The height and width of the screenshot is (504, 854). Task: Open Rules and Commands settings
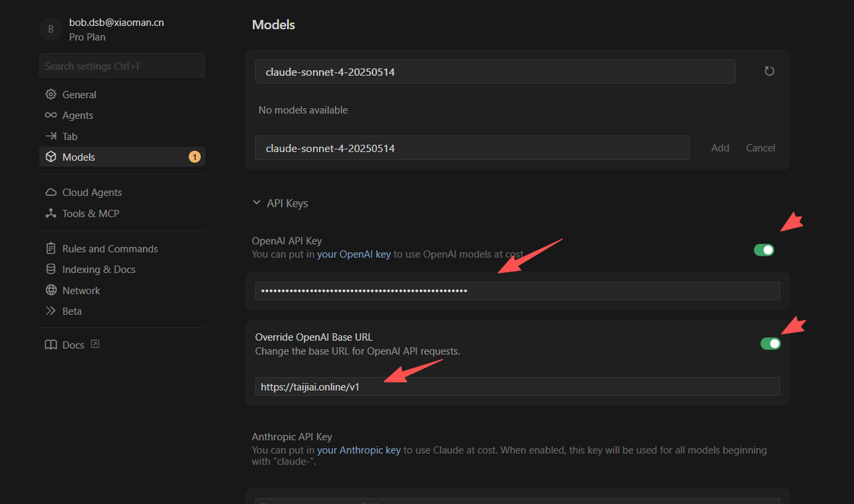(122, 249)
